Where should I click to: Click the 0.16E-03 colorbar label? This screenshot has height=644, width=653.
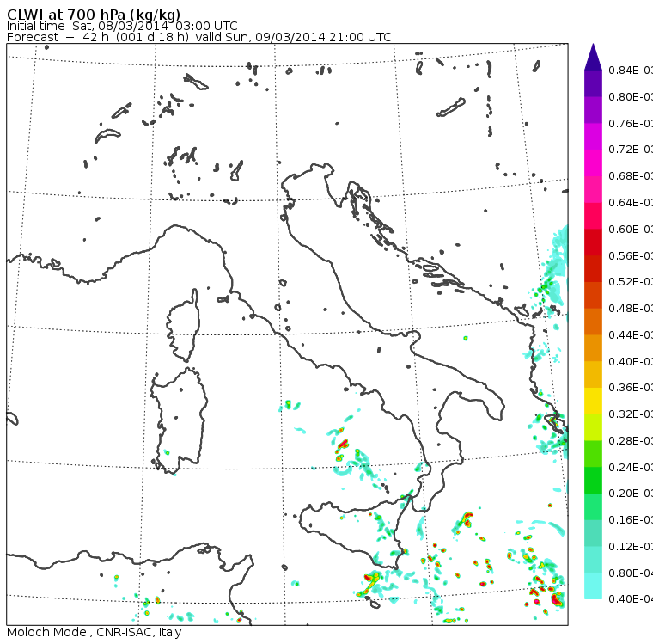[631, 520]
